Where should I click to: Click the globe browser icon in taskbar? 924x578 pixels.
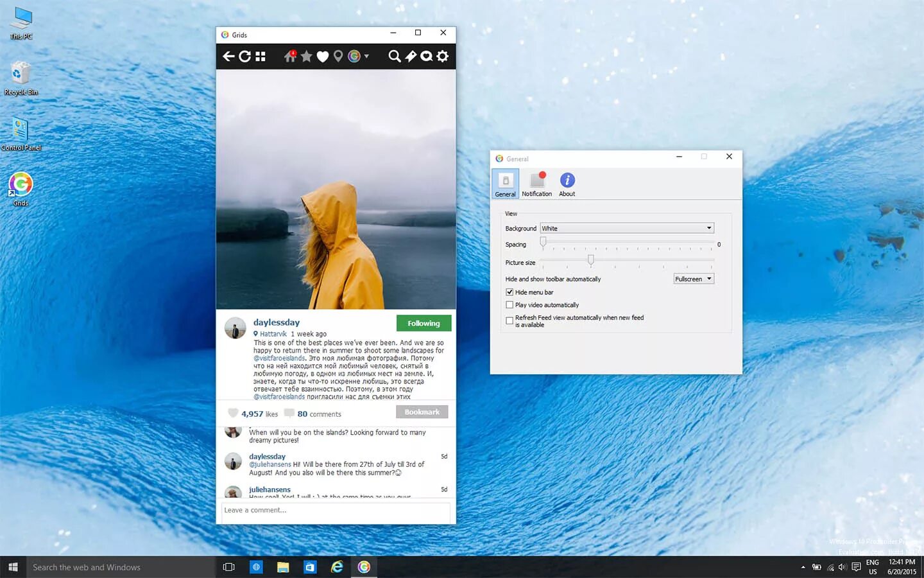click(256, 567)
